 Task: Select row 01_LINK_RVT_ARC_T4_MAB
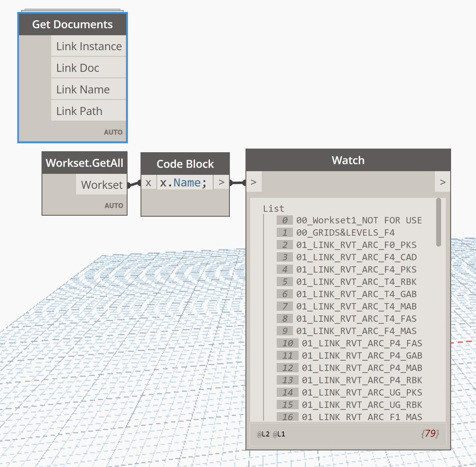pyautogui.click(x=347, y=306)
